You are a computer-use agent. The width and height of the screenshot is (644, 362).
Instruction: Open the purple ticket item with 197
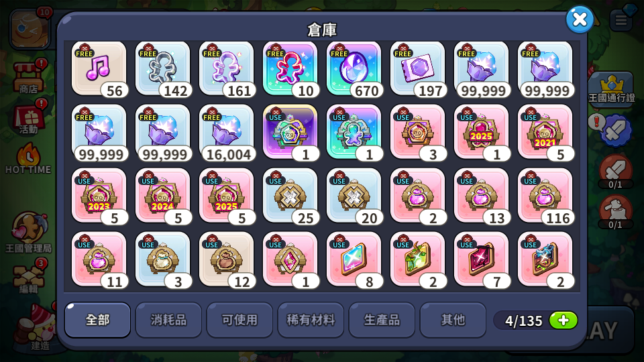[418, 69]
